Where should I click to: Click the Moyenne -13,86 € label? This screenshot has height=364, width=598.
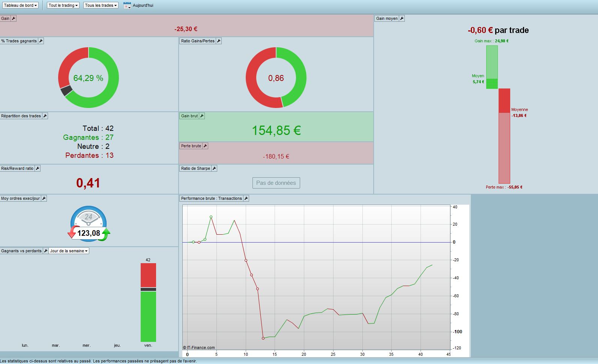point(520,112)
